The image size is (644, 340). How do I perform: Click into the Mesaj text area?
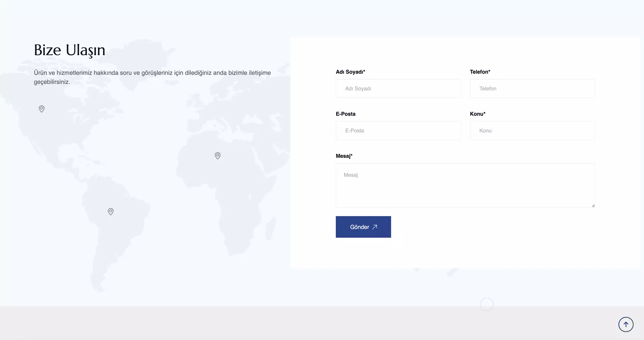pos(465,185)
